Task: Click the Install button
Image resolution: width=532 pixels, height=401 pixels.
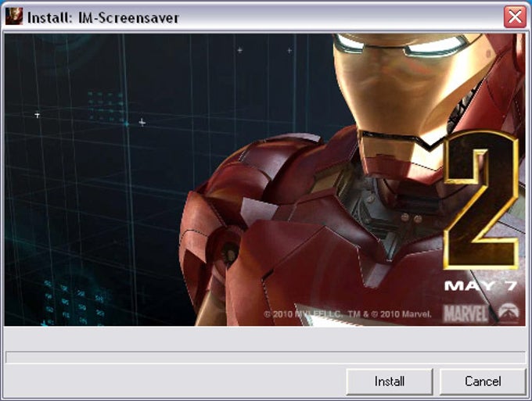Action: pyautogui.click(x=390, y=381)
